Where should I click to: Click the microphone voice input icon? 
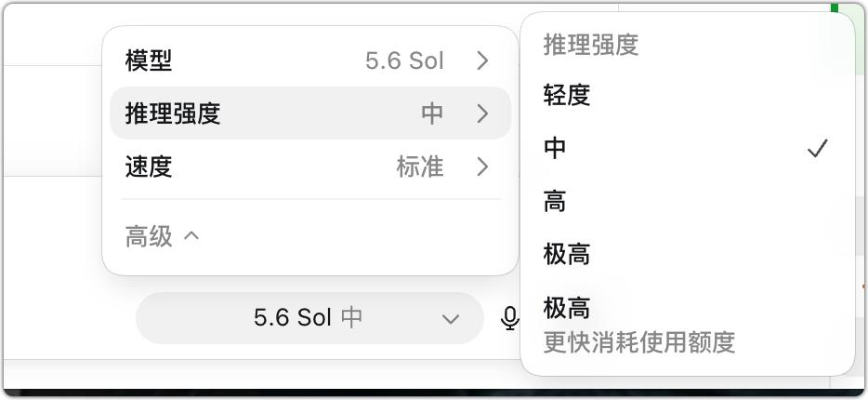[x=510, y=318]
